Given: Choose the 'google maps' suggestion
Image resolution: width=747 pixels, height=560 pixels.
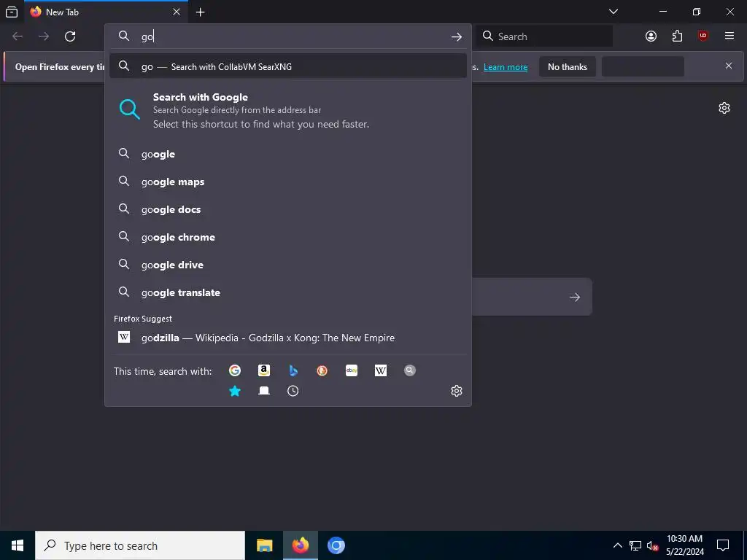Looking at the screenshot, I should pos(287,182).
